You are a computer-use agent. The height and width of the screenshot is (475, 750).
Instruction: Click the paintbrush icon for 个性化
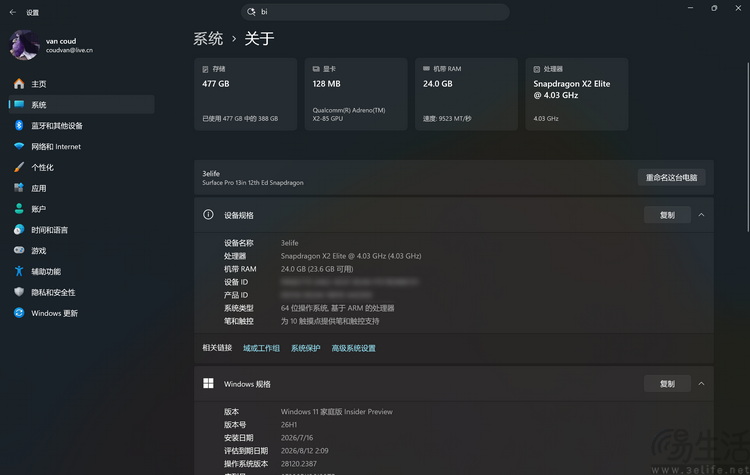point(19,167)
